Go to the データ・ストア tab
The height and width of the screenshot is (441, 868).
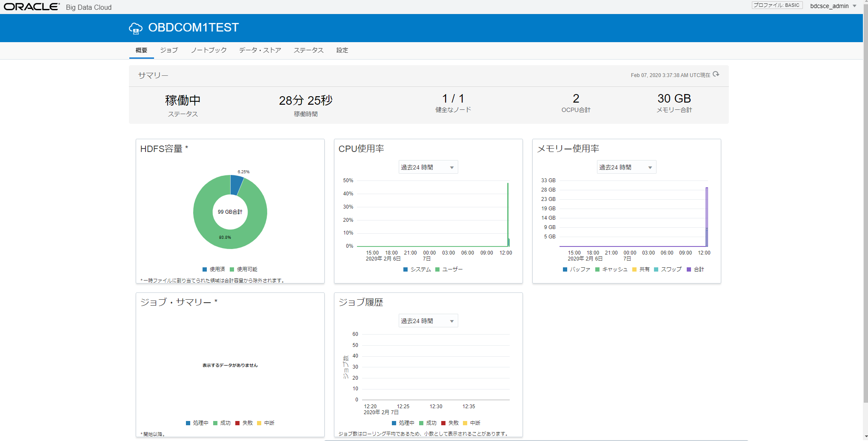point(260,50)
